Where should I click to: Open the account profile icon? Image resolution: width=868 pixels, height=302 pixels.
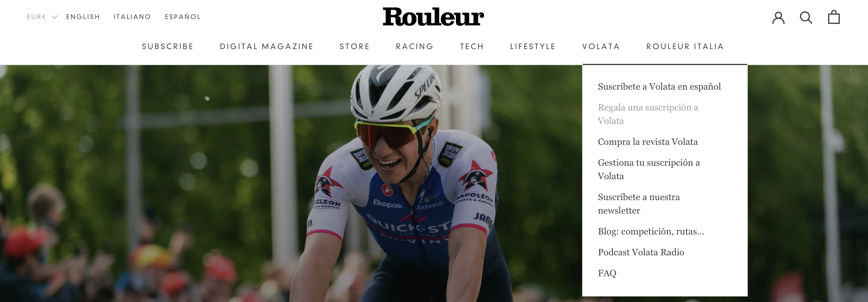click(778, 17)
